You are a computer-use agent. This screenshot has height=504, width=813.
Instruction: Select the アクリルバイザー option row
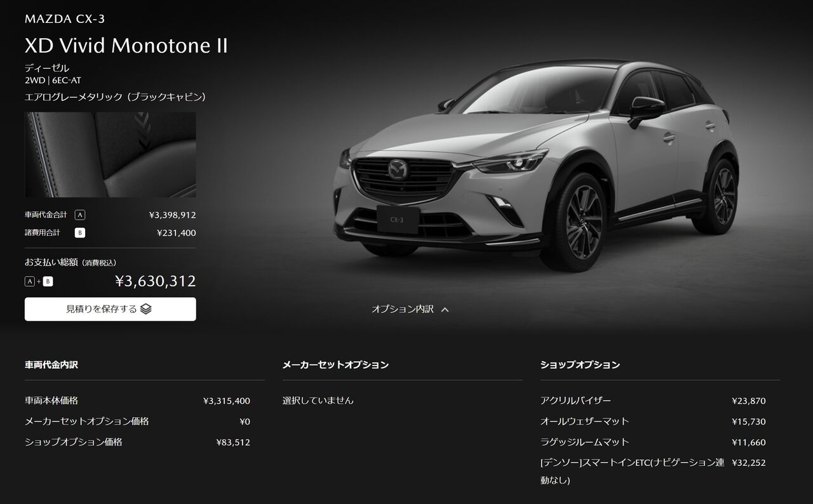[x=653, y=401]
